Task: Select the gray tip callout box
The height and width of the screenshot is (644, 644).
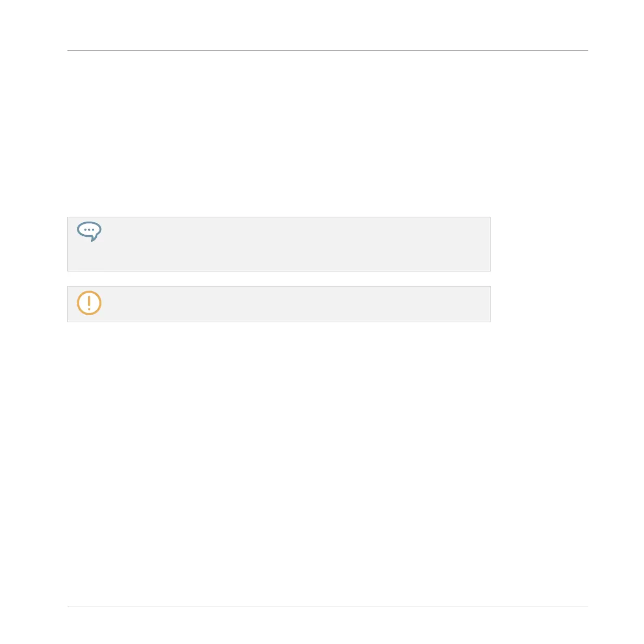Action: pos(279,244)
